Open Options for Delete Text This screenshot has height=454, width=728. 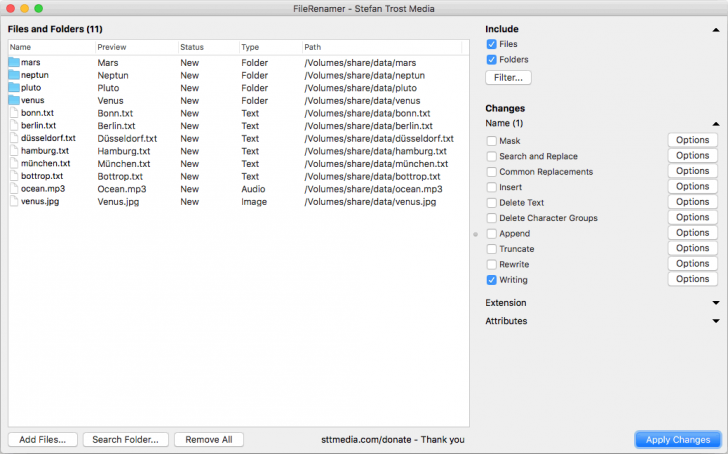pyautogui.click(x=692, y=201)
